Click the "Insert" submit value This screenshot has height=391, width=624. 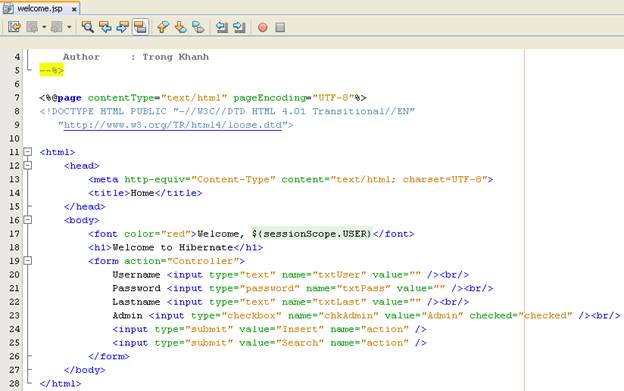[x=300, y=329]
